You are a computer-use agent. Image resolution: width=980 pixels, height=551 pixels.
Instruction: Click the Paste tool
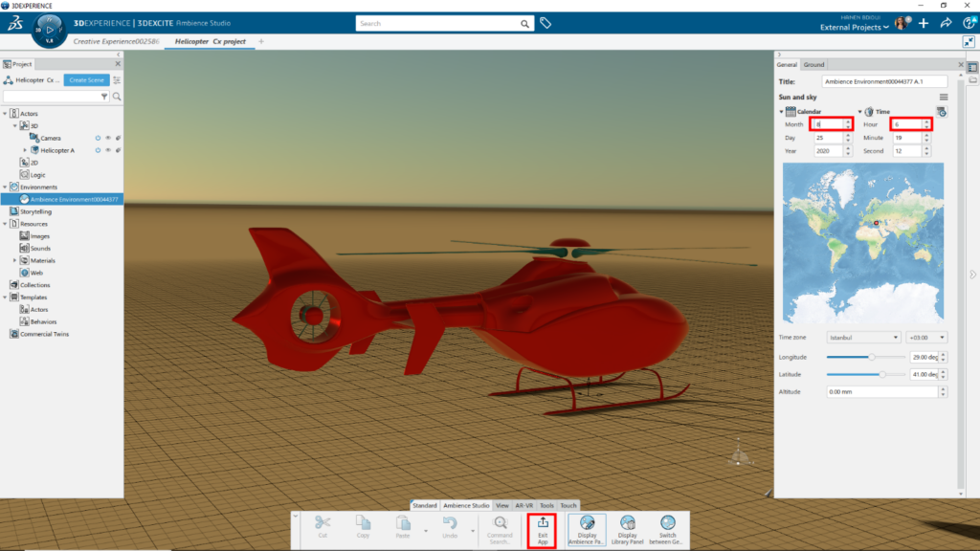tap(403, 527)
